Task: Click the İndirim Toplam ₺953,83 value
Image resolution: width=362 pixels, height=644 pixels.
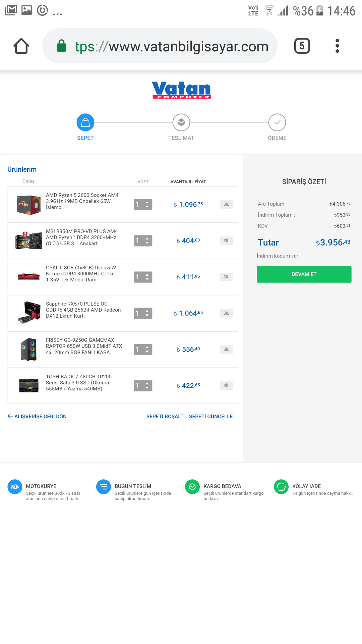Action: (x=342, y=215)
